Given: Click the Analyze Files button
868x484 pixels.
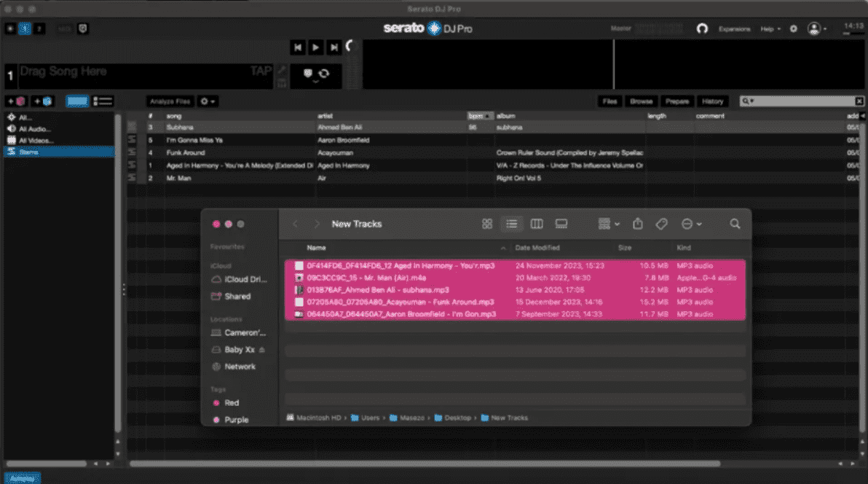Looking at the screenshot, I should [x=170, y=101].
